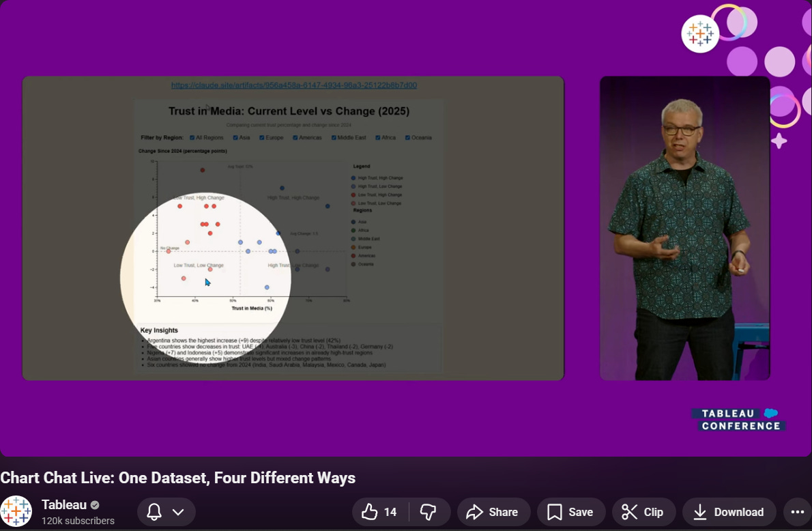This screenshot has height=531, width=812.
Task: Click the Tableau channel name
Action: pyautogui.click(x=63, y=504)
